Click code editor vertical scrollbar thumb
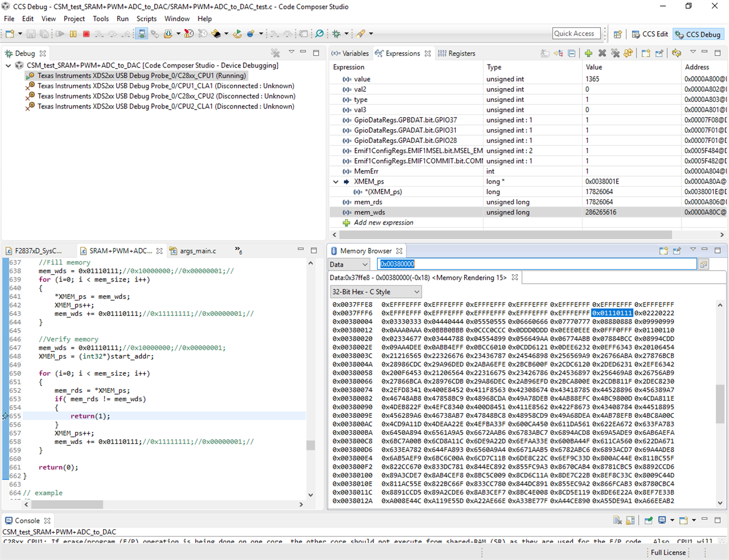 (x=311, y=445)
